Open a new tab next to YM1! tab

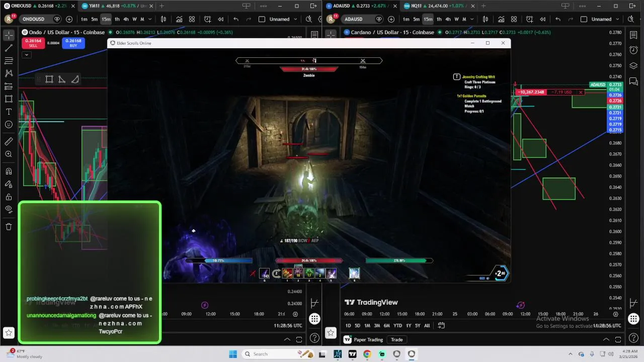162,6
